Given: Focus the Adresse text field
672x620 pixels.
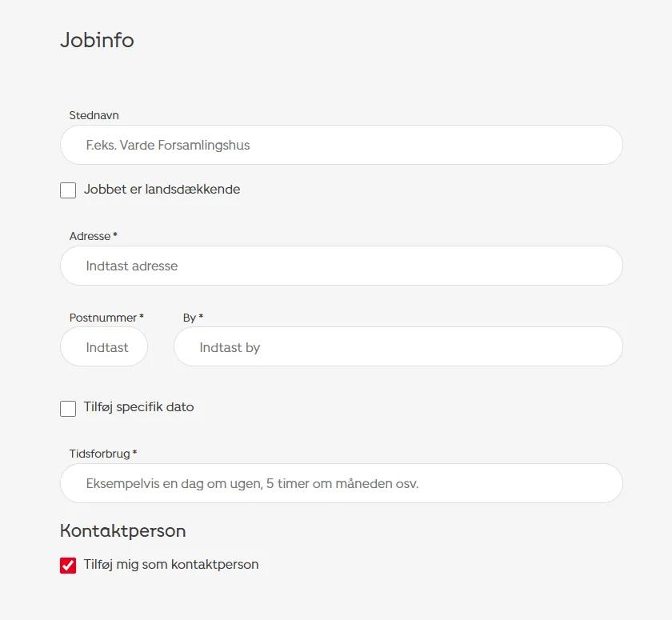Looking at the screenshot, I should (x=341, y=266).
